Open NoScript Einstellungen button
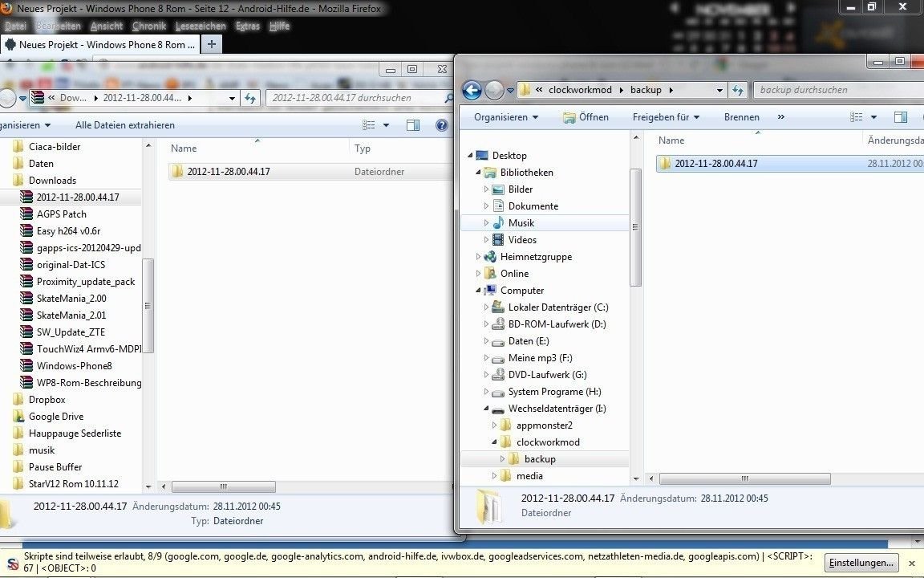Screen dimensions: 924x578 click(x=861, y=563)
